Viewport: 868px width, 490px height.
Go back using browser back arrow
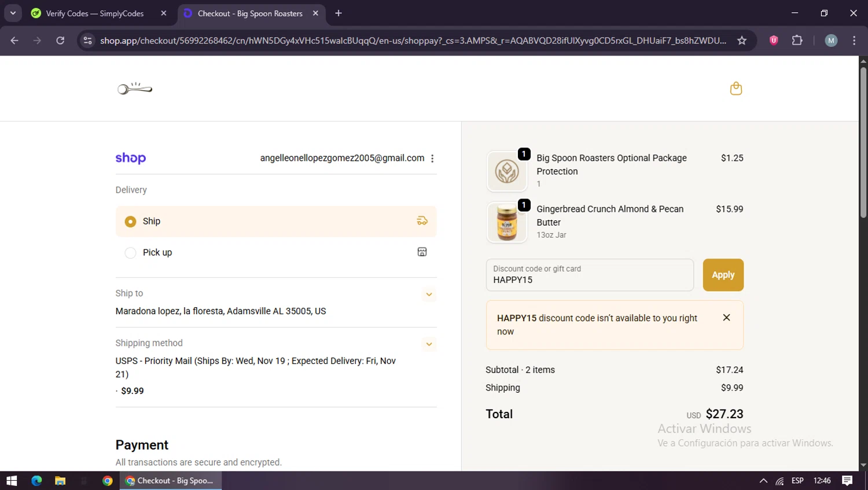(14, 40)
